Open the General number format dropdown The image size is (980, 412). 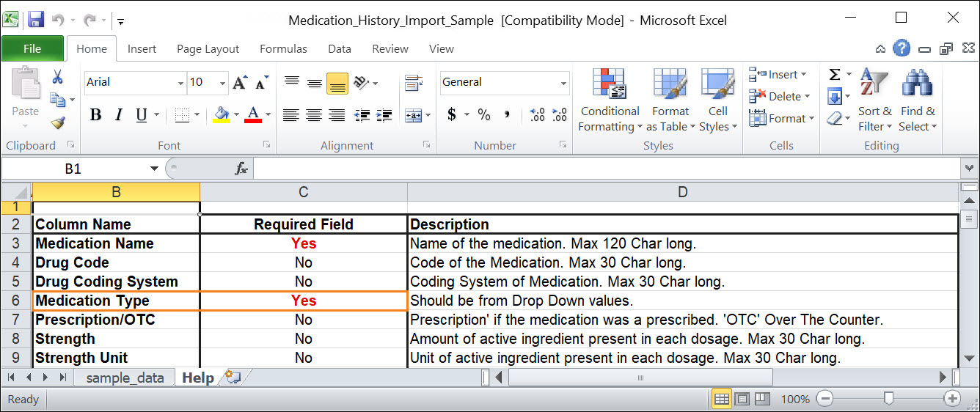coord(563,83)
